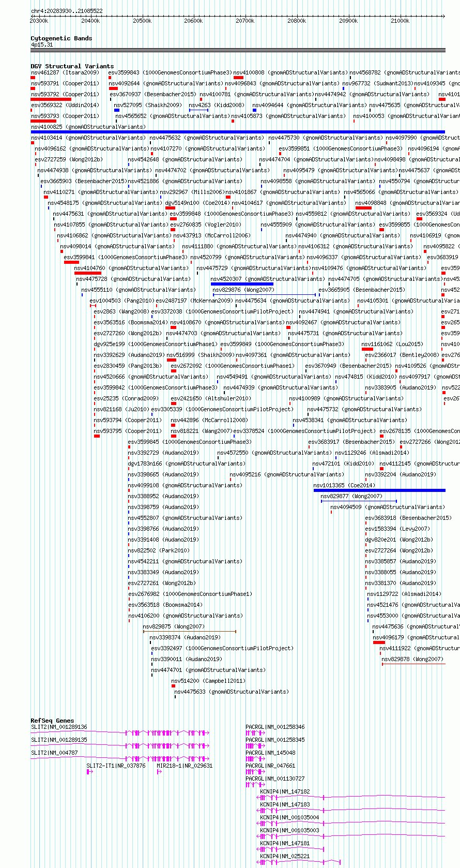Open gene SLIT2|NM_004787
The width and height of the screenshot is (460, 868).
point(54,753)
